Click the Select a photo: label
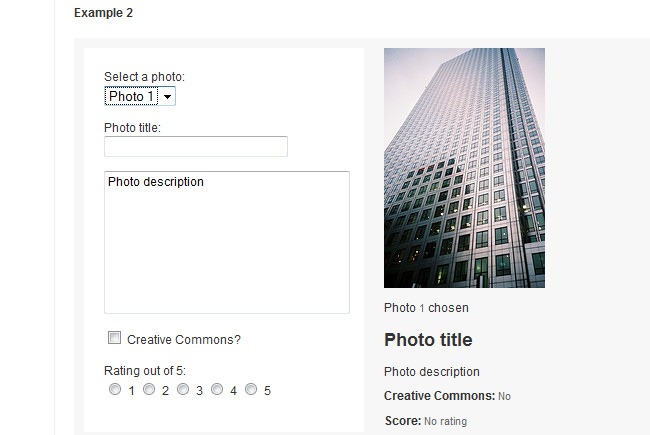The height and width of the screenshot is (435, 650). [144, 77]
